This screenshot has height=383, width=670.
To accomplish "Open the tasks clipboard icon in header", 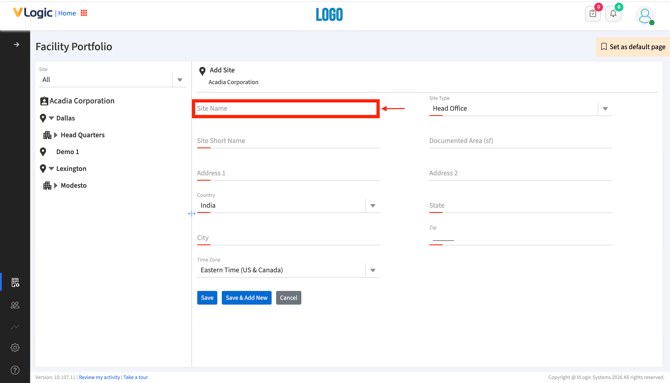I will (593, 14).
